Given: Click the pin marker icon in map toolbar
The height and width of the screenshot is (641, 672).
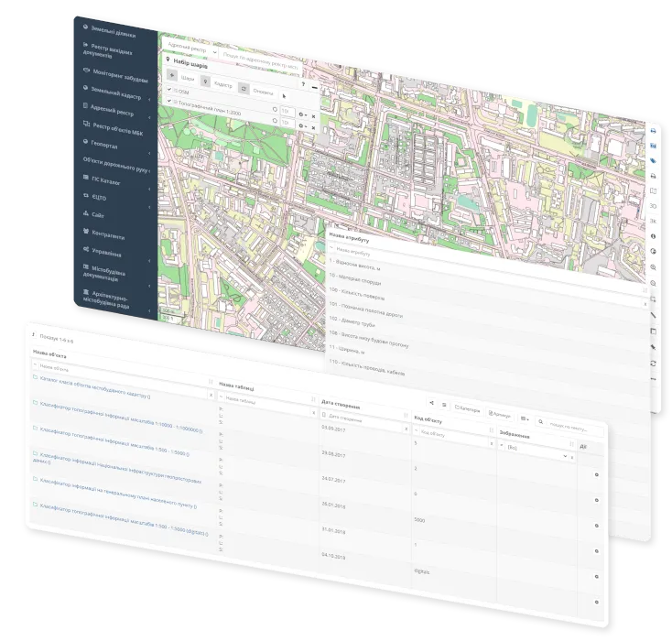Looking at the screenshot, I should coord(653,347).
